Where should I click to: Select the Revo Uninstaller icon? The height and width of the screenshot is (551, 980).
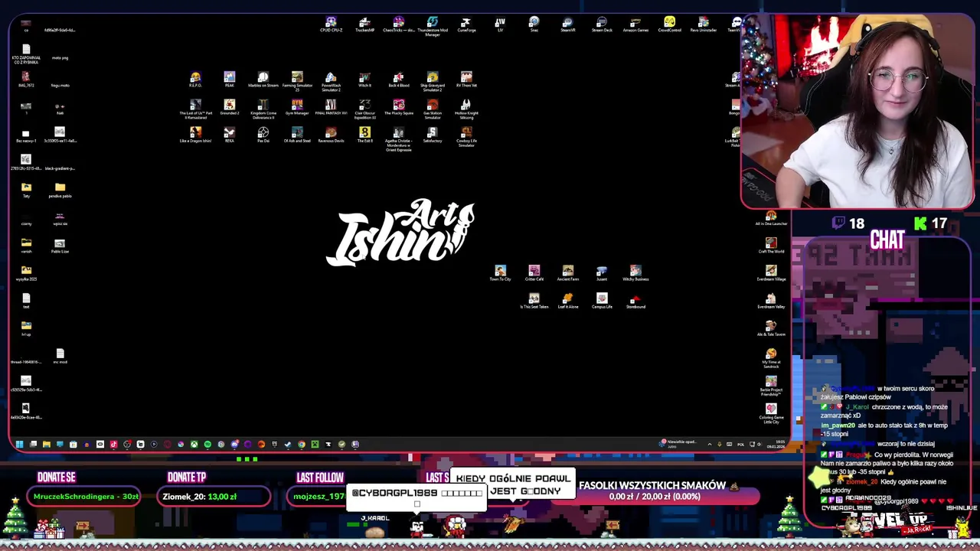click(703, 24)
